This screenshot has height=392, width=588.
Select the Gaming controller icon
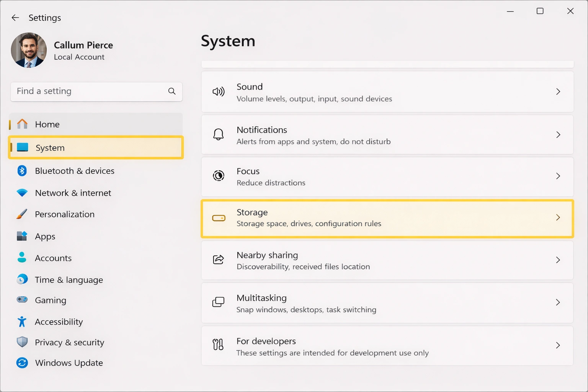(22, 300)
